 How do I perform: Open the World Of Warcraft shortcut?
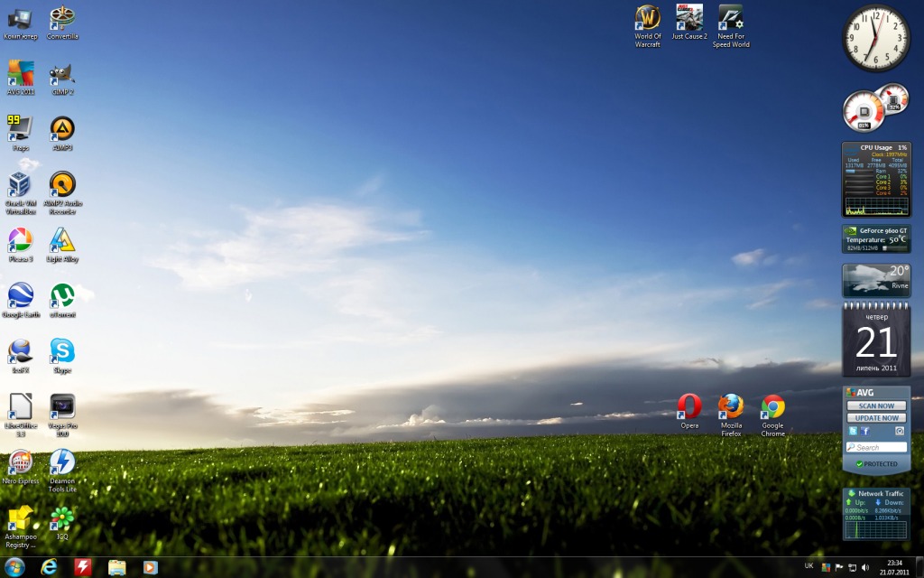click(x=647, y=26)
